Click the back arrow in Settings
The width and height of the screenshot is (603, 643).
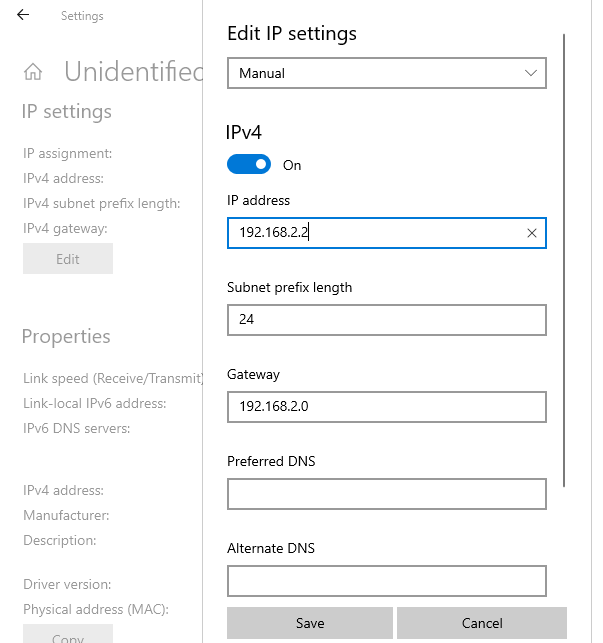(23, 16)
